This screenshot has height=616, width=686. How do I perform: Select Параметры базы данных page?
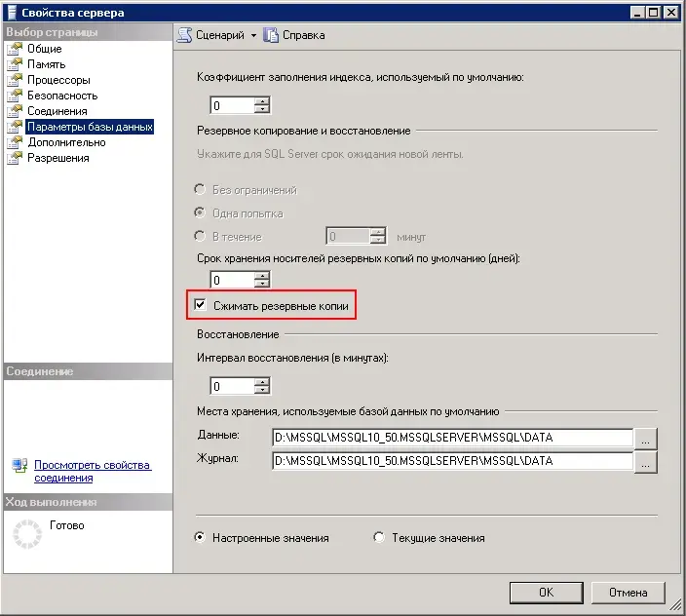point(89,127)
